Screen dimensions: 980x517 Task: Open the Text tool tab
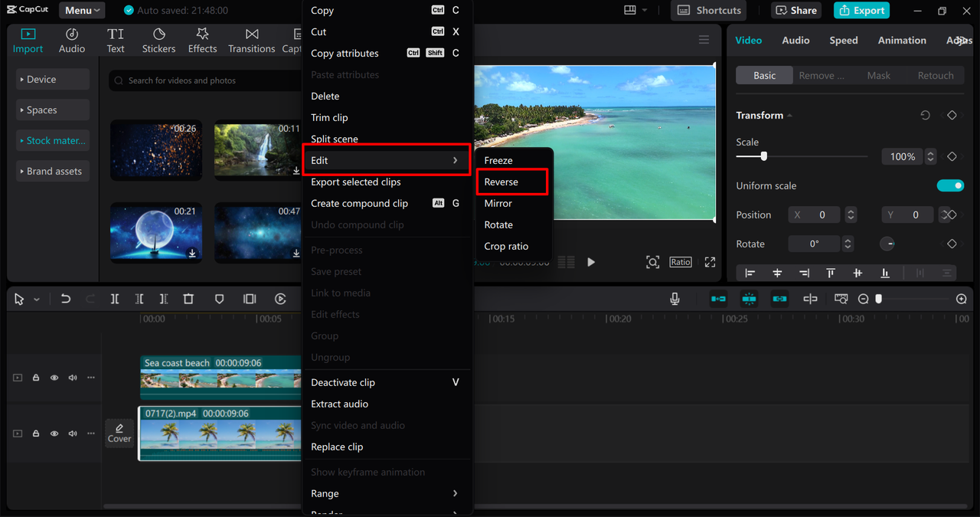pyautogui.click(x=116, y=41)
